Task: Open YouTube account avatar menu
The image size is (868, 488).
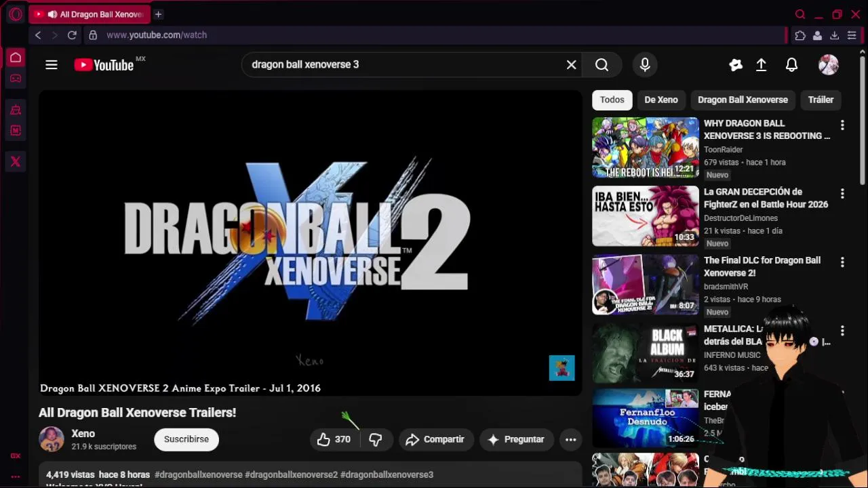Action: pos(829,65)
